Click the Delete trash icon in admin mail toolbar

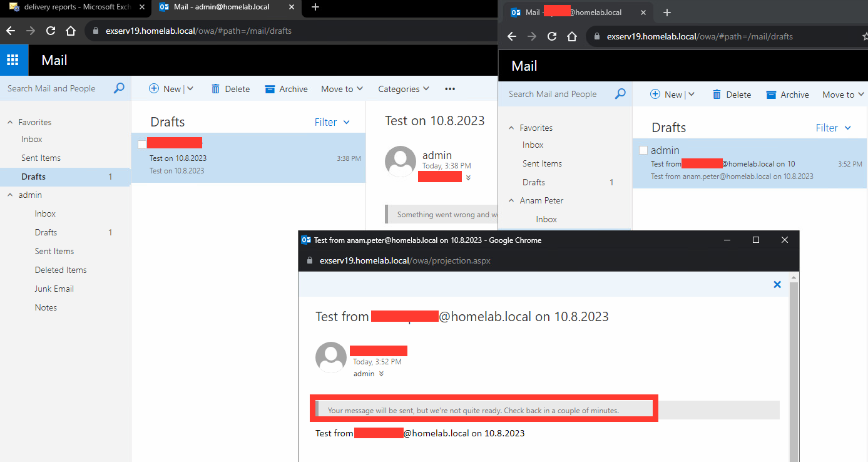[215, 89]
